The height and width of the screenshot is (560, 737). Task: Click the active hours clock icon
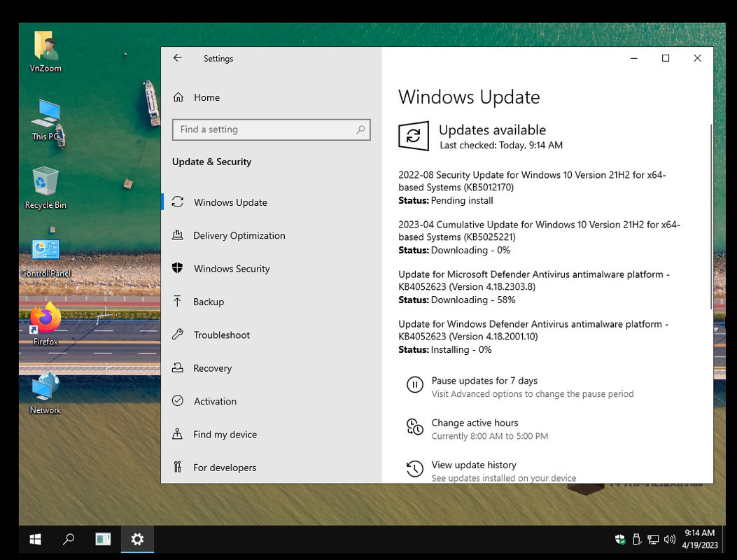pyautogui.click(x=414, y=427)
